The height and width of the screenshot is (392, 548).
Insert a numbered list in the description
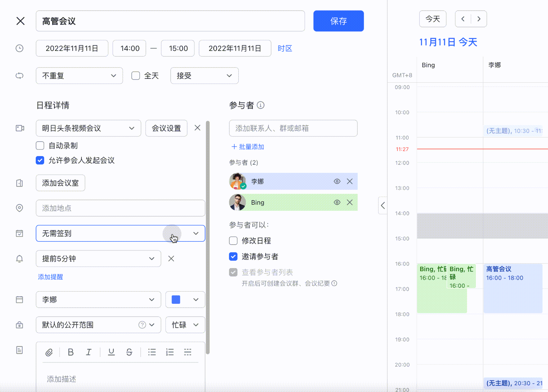pyautogui.click(x=169, y=352)
